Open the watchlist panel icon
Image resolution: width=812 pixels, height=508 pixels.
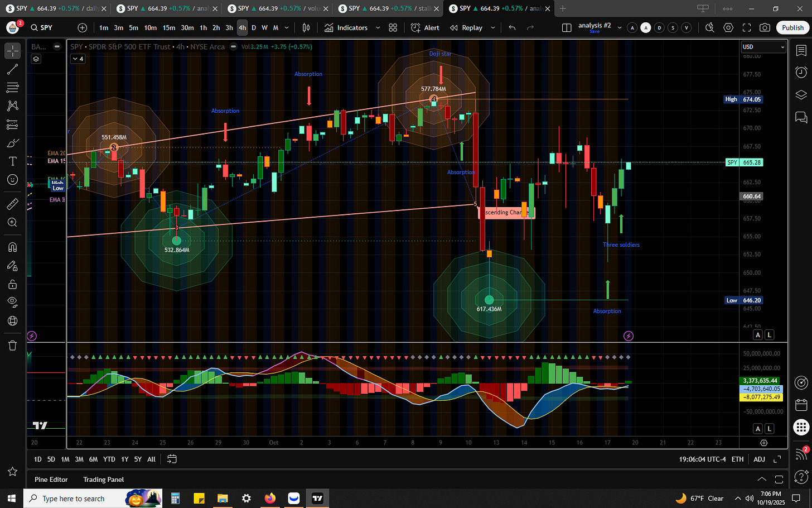pyautogui.click(x=801, y=51)
